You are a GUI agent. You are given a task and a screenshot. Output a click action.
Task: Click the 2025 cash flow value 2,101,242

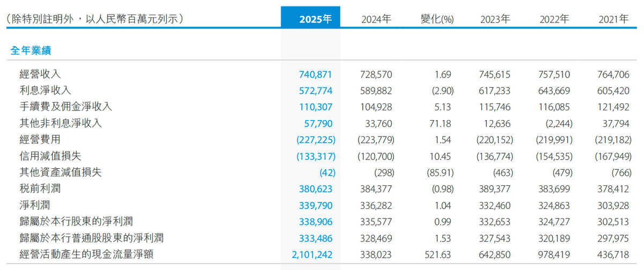click(312, 254)
